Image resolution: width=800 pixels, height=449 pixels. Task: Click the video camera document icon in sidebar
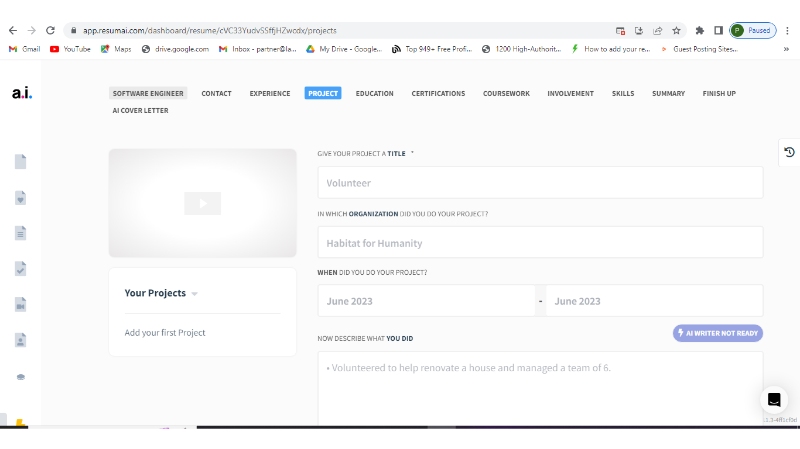21,305
